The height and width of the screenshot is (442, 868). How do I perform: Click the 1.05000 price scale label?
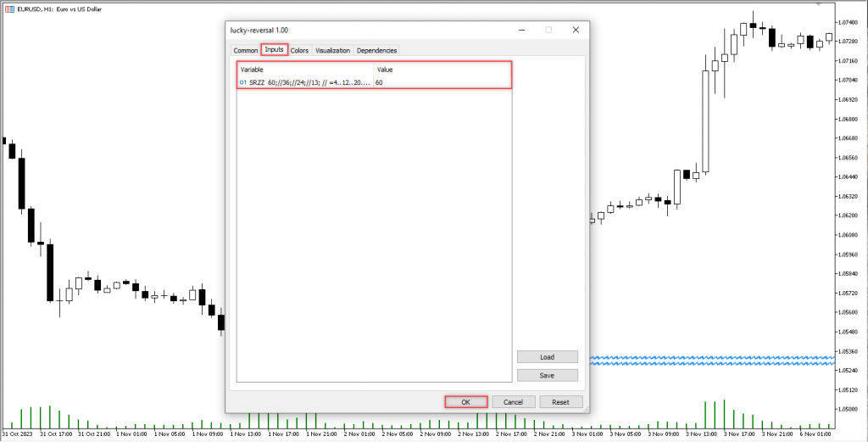pos(847,409)
